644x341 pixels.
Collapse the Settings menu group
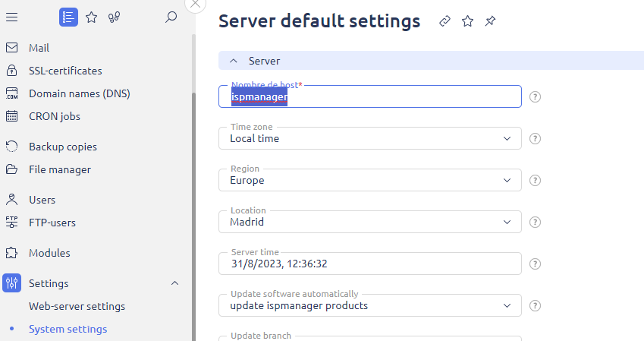(174, 283)
